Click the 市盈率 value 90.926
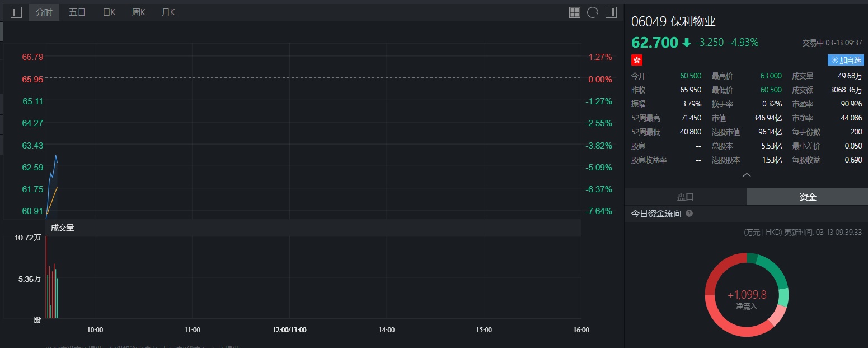Screen dimensions: 868x348 (x=852, y=104)
